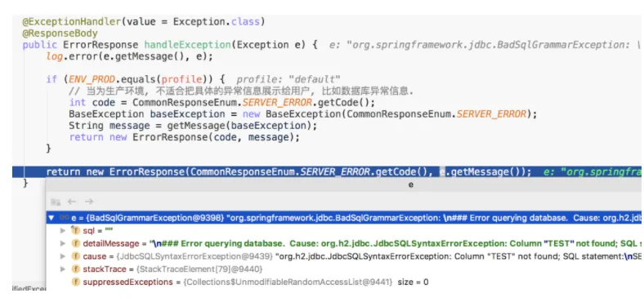Click the handleException method name

[187, 45]
